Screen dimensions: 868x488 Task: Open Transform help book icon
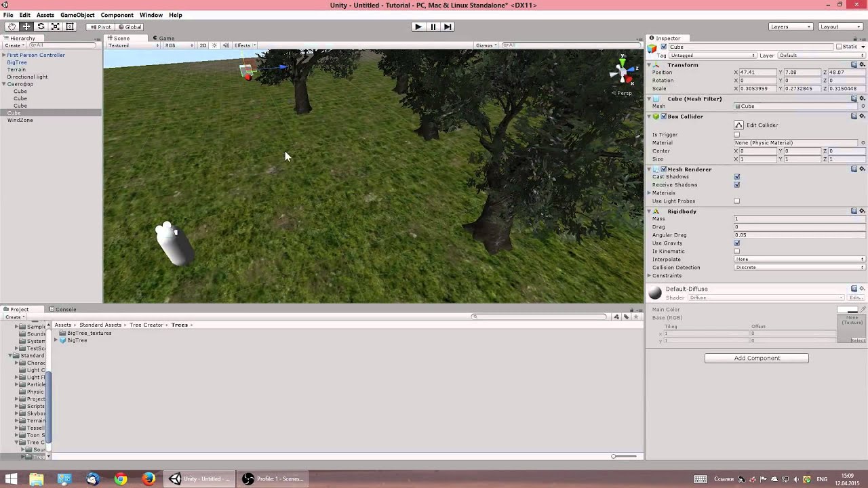pyautogui.click(x=854, y=64)
